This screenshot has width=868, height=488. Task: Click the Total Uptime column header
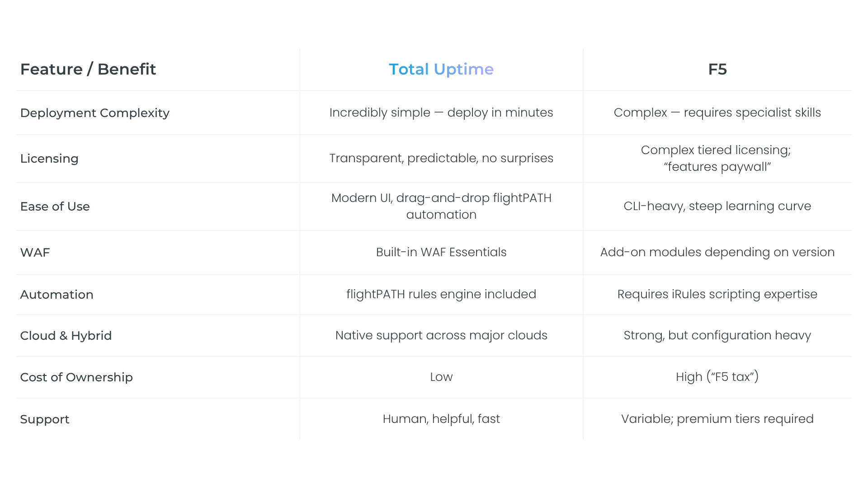(441, 69)
